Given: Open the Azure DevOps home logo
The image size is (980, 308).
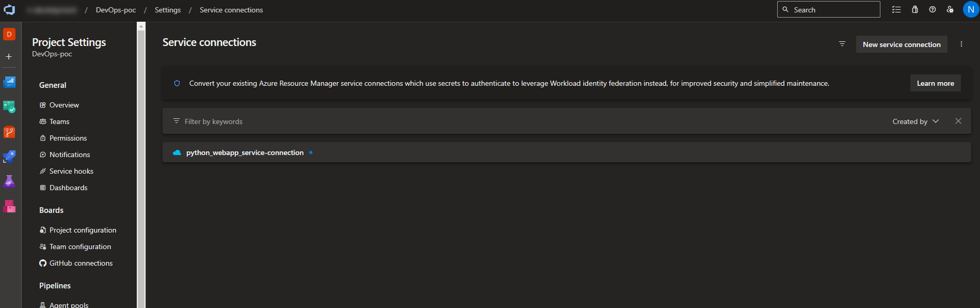Looking at the screenshot, I should [x=9, y=10].
